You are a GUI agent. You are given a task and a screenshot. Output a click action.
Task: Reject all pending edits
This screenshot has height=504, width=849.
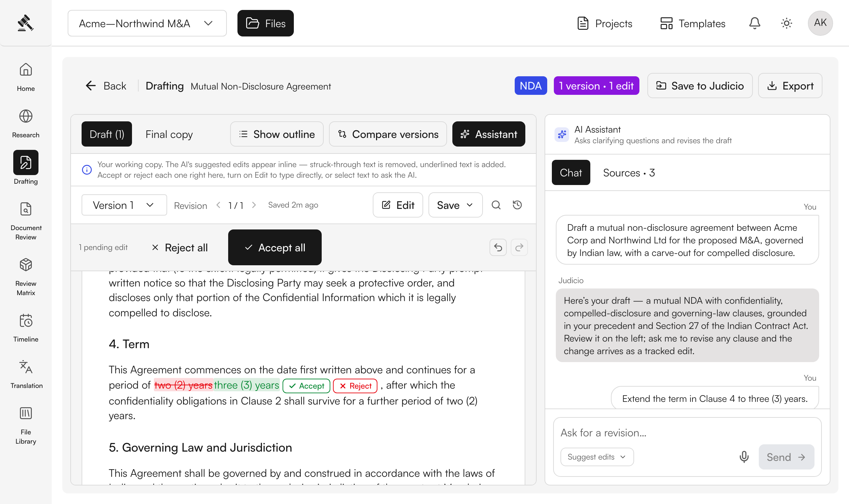click(179, 247)
